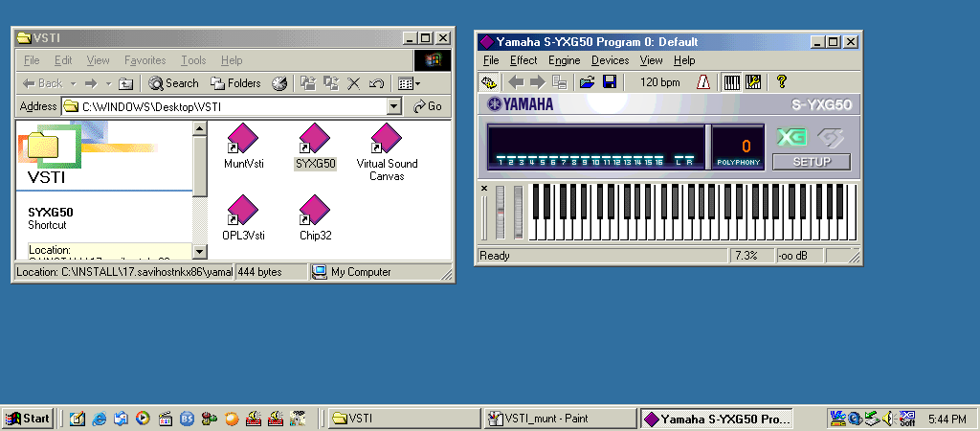Click the pitch bend wheel slider
Image resolution: width=980 pixels, height=431 pixels.
[x=500, y=213]
